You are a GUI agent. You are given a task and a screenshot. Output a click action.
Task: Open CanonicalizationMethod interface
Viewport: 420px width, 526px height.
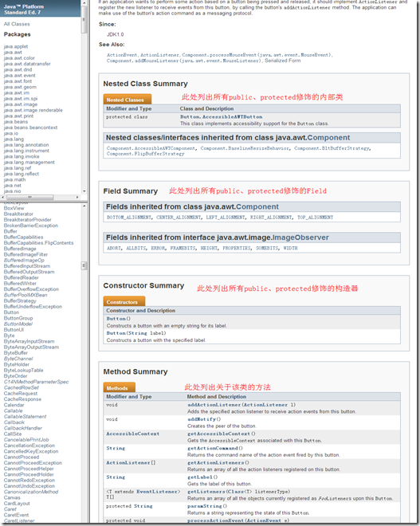[31, 492]
